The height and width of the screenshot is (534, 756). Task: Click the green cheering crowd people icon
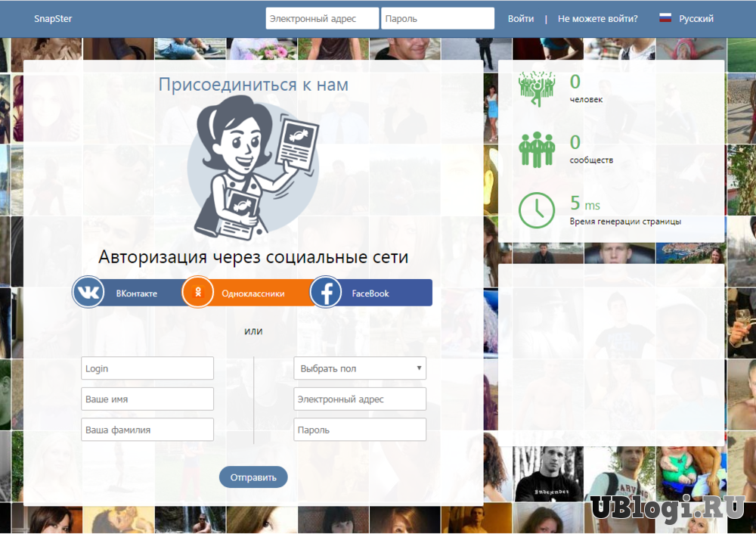click(537, 88)
